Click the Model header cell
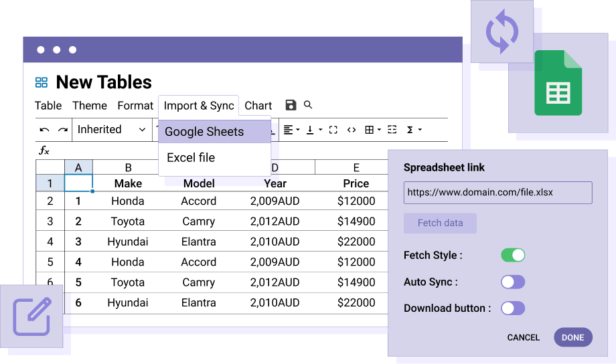Viewport: 616px width, 364px height. tap(199, 183)
